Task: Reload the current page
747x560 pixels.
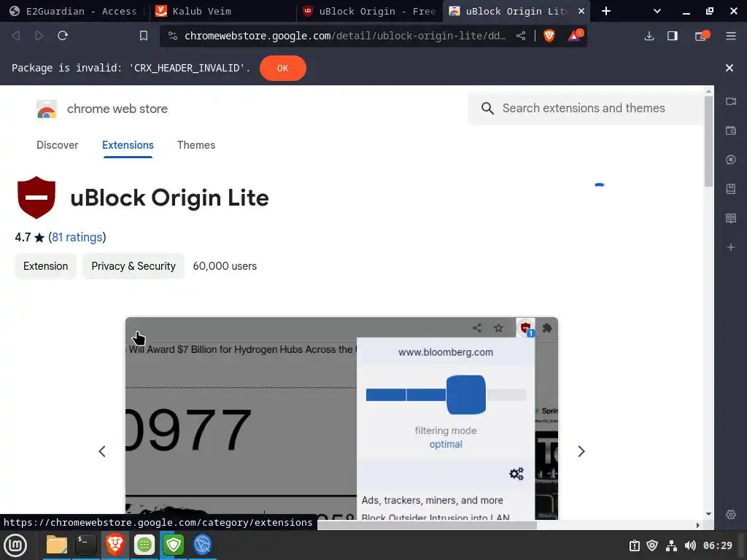Action: click(x=63, y=36)
